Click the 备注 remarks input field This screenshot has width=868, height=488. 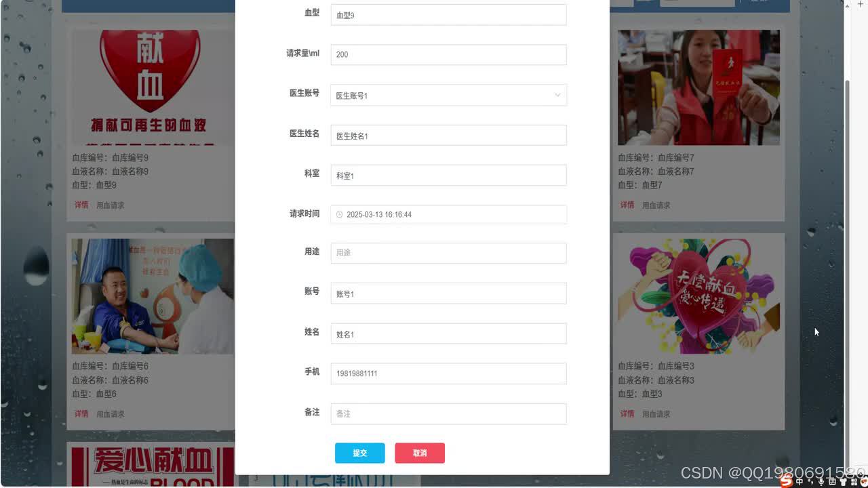pos(448,413)
